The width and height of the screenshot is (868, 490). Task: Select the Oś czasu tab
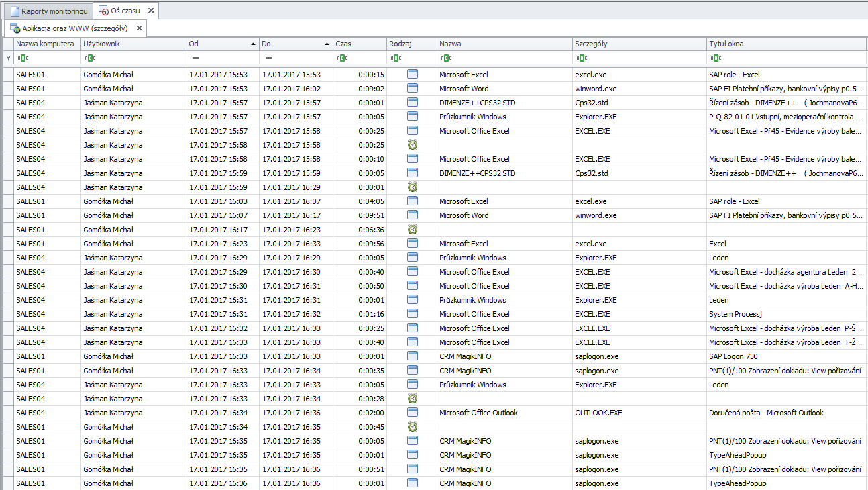point(125,11)
